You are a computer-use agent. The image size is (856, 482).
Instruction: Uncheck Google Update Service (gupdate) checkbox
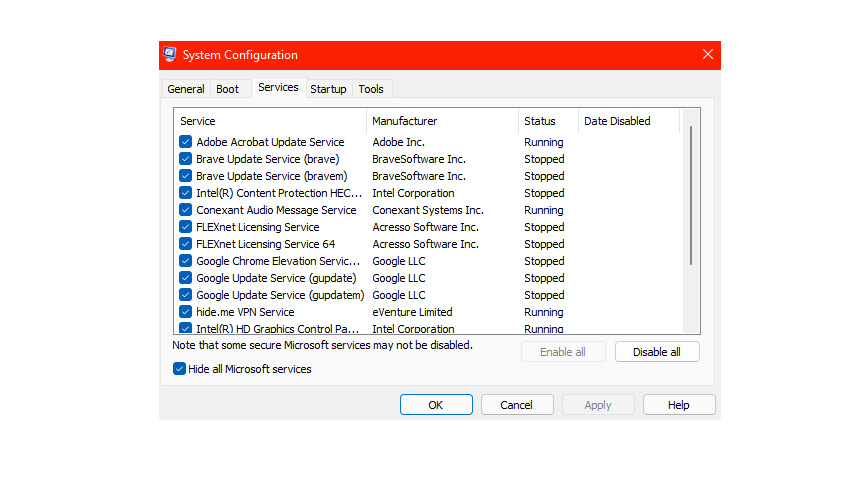tap(186, 277)
